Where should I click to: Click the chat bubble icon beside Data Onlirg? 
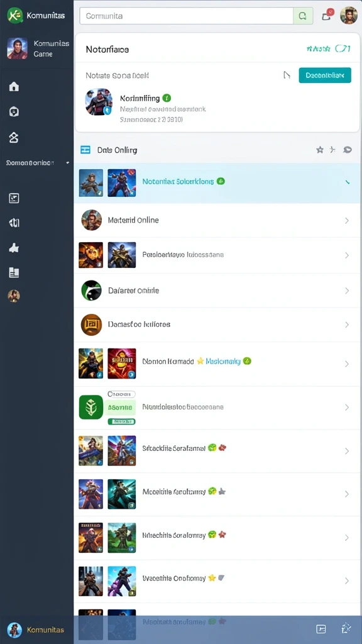[x=347, y=150]
